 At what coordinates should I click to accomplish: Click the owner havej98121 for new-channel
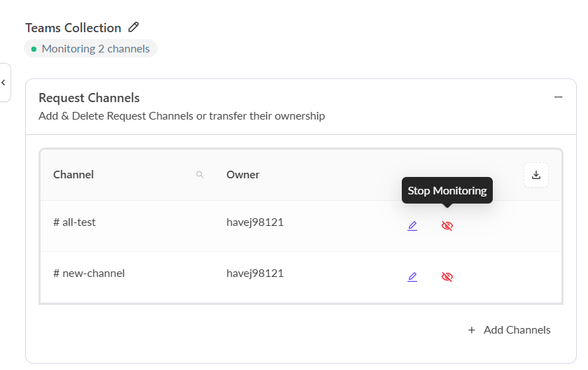pos(255,273)
